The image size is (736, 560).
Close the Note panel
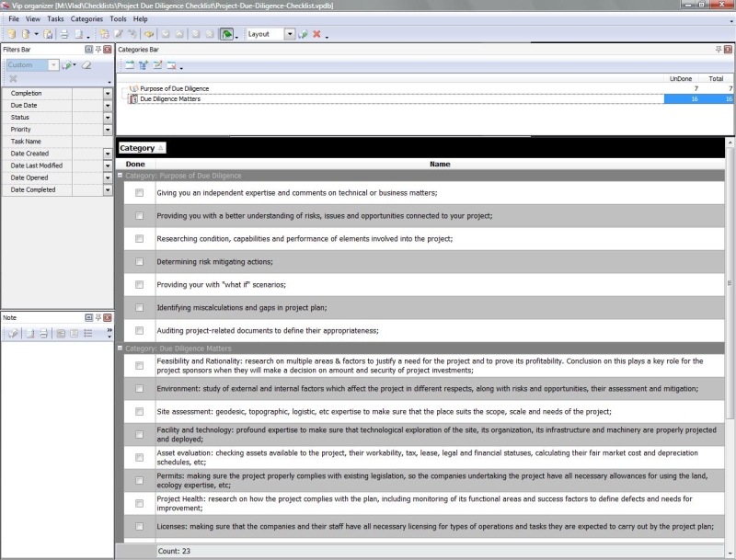click(108, 317)
